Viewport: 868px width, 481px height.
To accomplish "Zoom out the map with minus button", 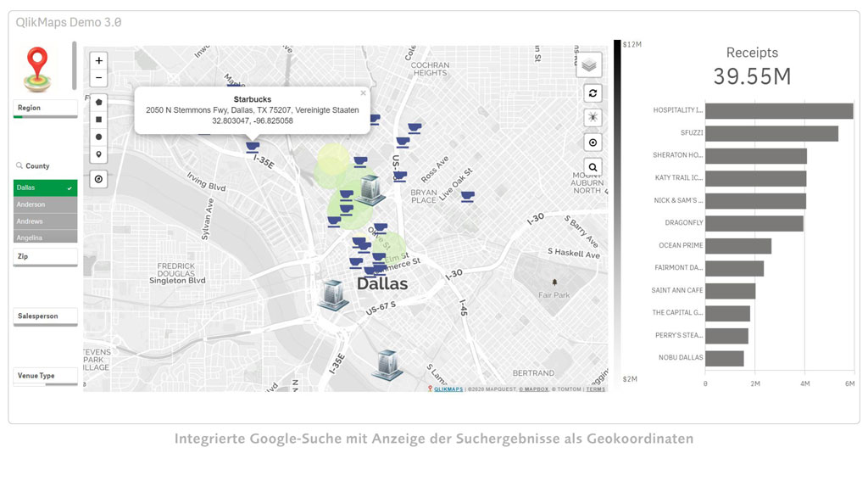I will point(98,77).
